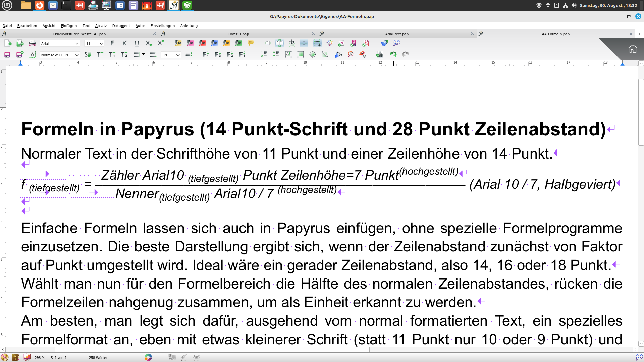The image size is (644, 362).
Task: Close the Cover_1.pap tab
Action: click(x=313, y=34)
